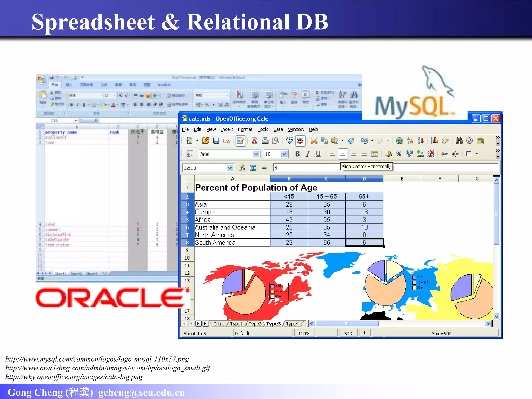Image resolution: width=532 pixels, height=399 pixels.
Task: Switch to the Intro sheet tab
Action: point(219,324)
